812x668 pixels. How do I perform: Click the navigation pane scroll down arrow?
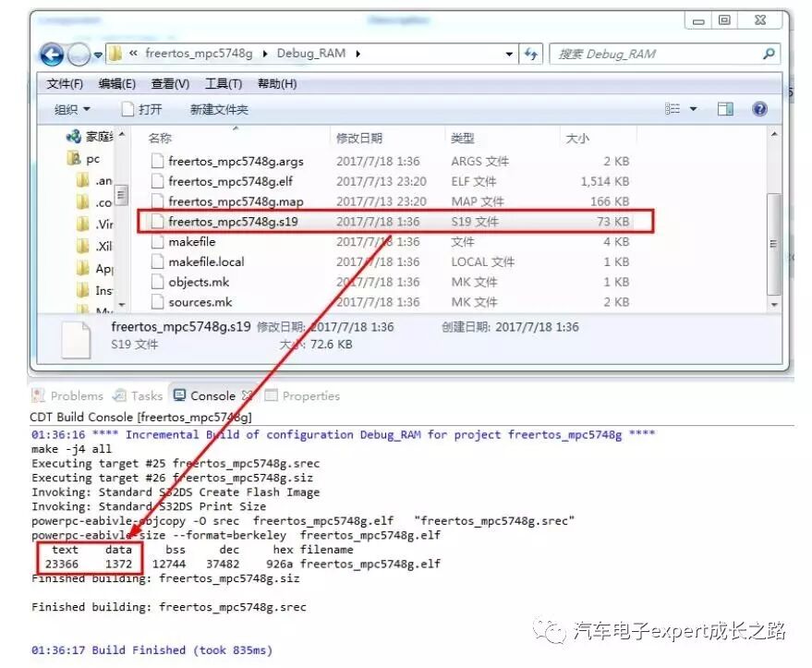[x=122, y=305]
